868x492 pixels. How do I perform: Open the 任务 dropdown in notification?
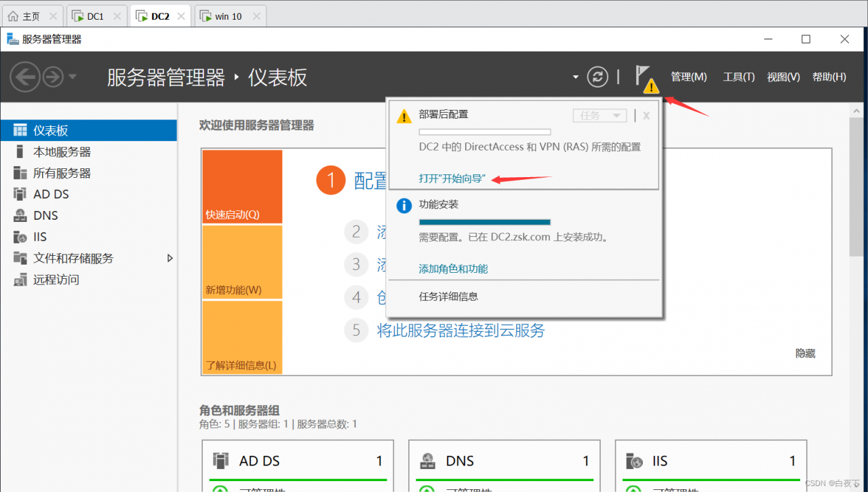pyautogui.click(x=599, y=115)
